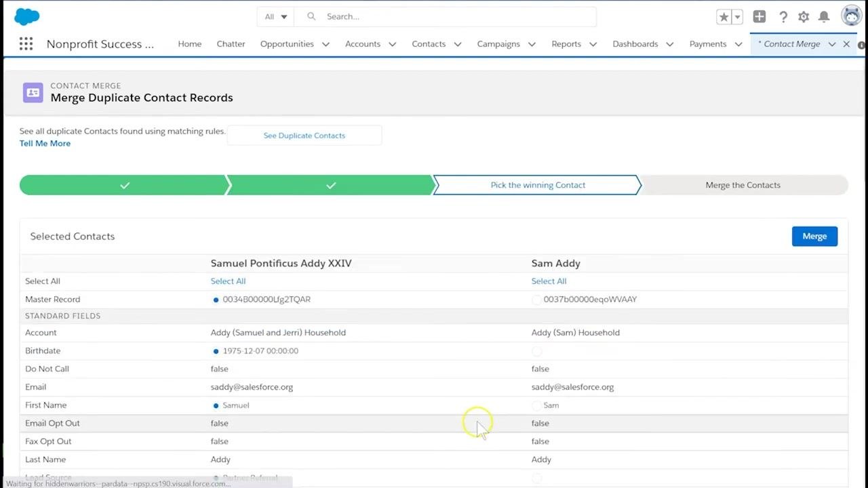Expand the Accounts tab dropdown arrow
The image size is (868, 488).
(393, 44)
